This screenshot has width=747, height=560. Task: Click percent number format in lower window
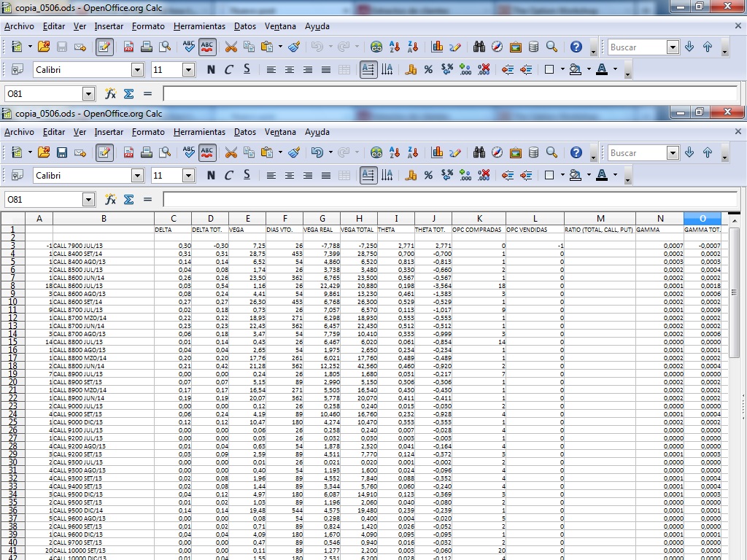coord(428,176)
